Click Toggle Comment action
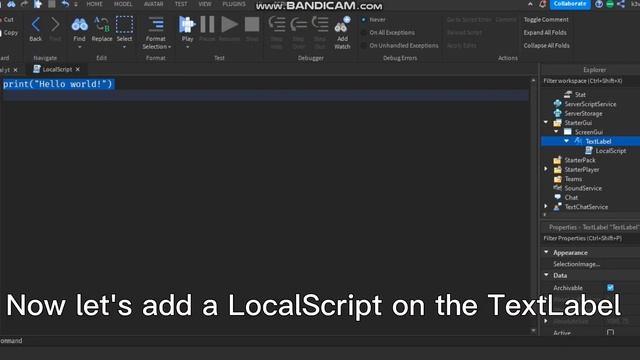 (x=546, y=20)
